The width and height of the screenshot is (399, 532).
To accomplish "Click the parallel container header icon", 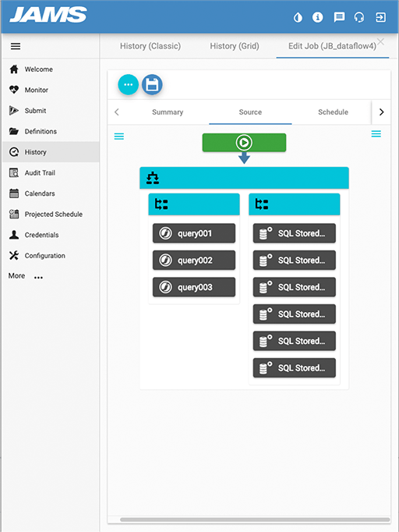I will (153, 178).
